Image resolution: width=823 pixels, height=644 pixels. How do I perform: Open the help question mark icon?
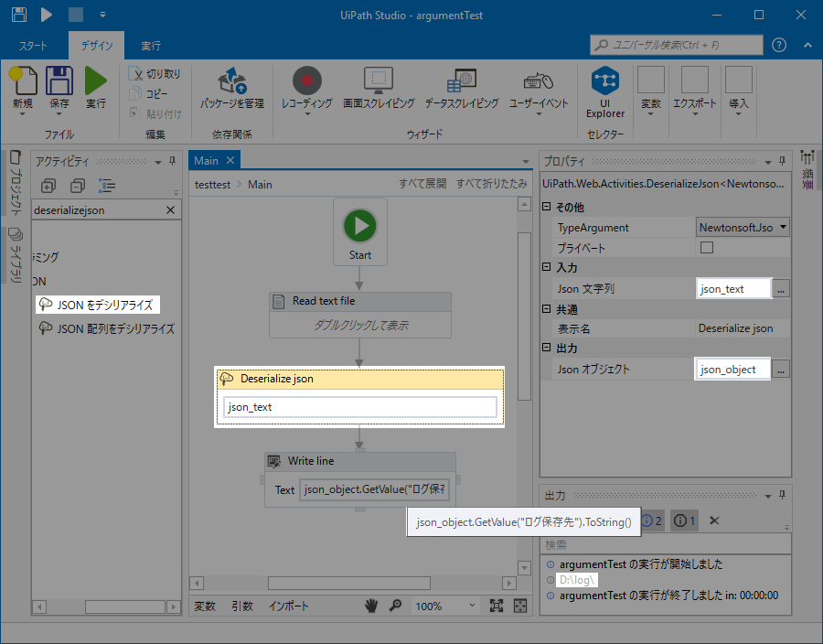779,45
